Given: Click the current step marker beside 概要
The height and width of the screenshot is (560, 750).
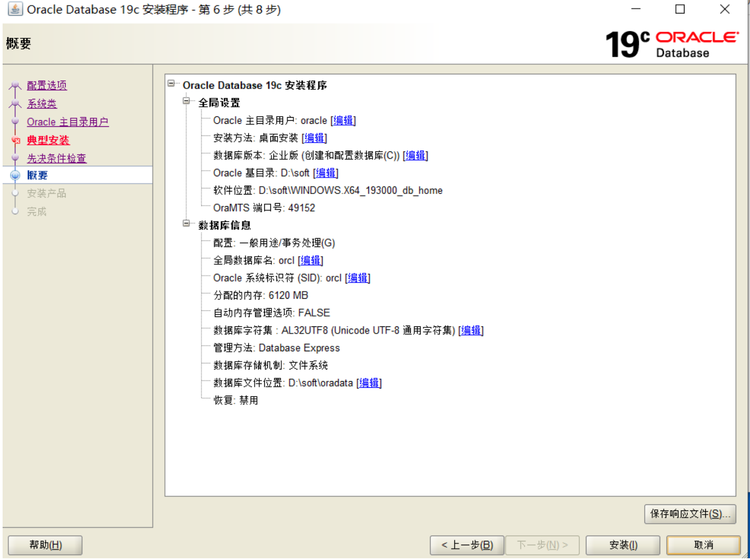Looking at the screenshot, I should click(15, 175).
